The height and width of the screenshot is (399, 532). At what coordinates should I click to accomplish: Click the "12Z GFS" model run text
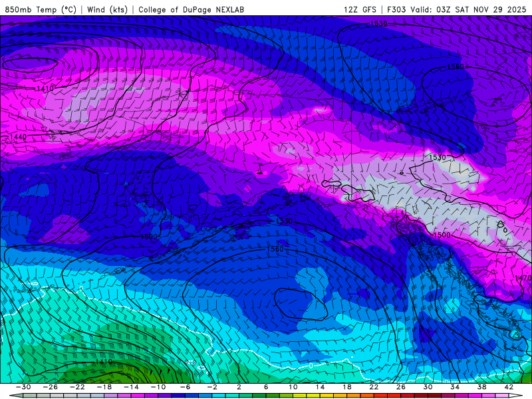360,9
